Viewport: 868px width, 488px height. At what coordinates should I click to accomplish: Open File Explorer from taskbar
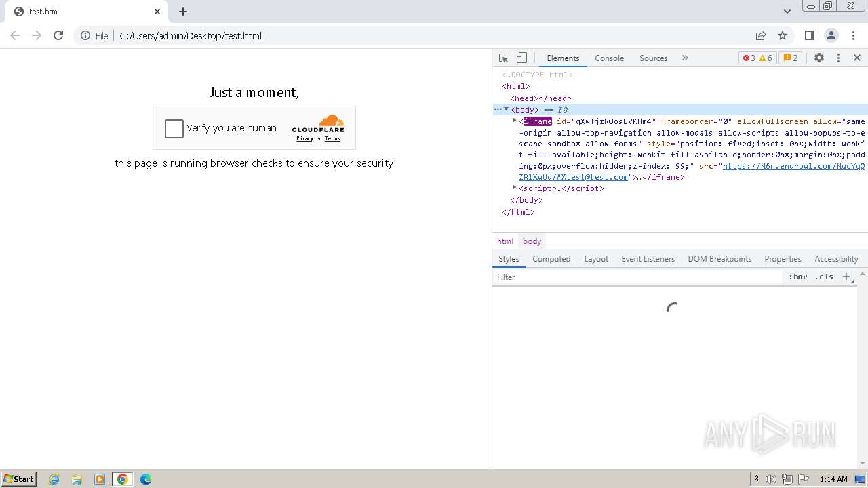click(x=77, y=479)
